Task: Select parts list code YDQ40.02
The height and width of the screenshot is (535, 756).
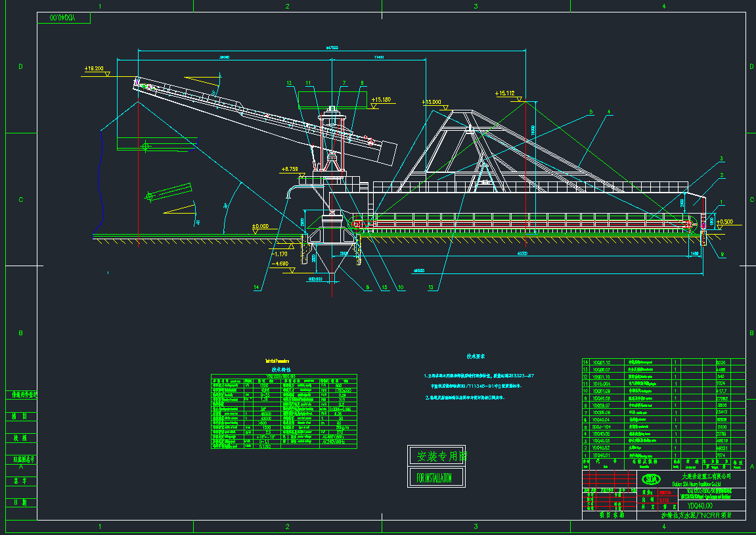Action: [x=601, y=448]
